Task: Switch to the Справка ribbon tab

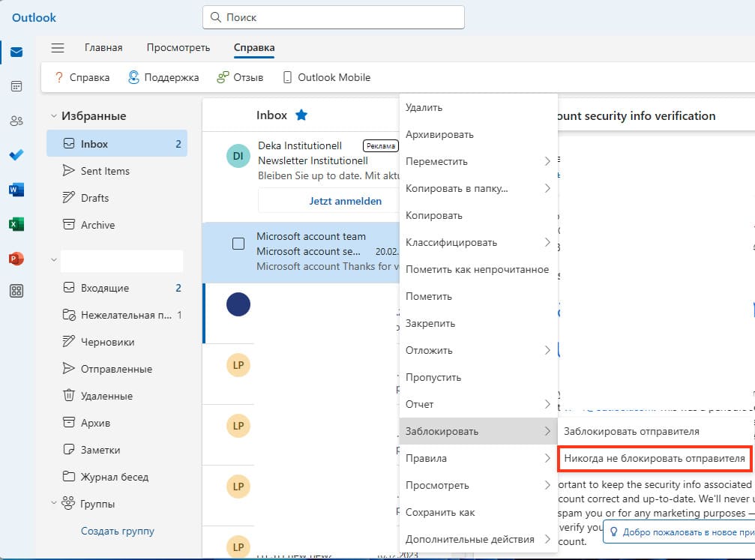Action: pos(254,48)
